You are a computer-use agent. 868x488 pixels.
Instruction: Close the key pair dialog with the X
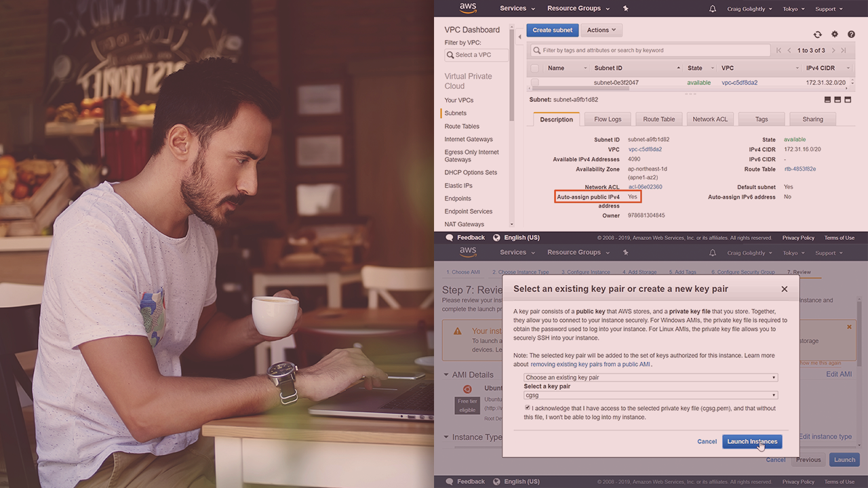(x=785, y=289)
